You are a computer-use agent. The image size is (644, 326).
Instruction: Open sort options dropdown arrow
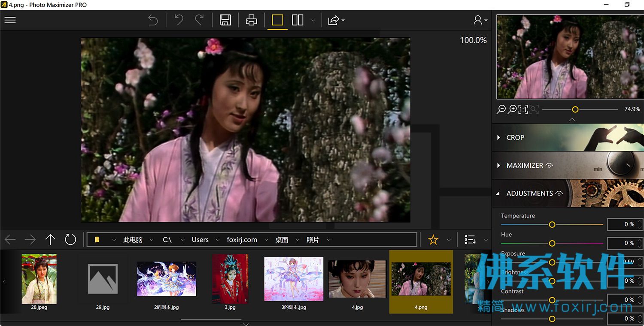click(486, 240)
